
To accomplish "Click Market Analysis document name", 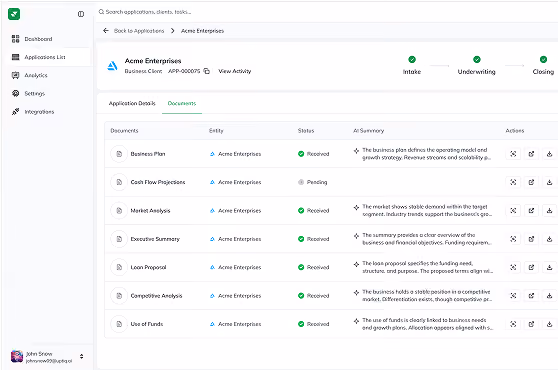I will coord(150,211).
